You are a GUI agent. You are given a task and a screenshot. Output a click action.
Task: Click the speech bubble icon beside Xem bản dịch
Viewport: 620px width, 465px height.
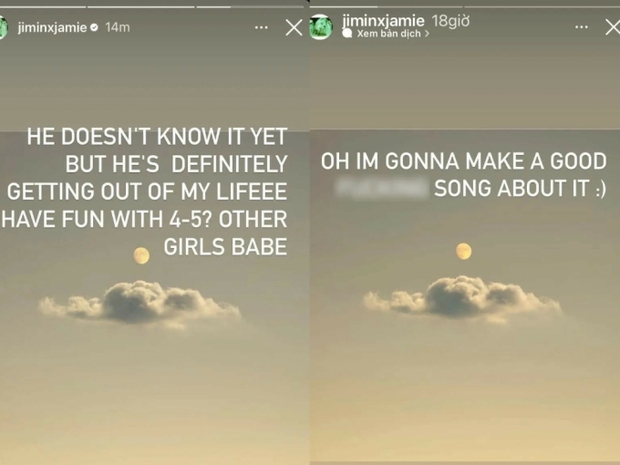click(x=347, y=34)
